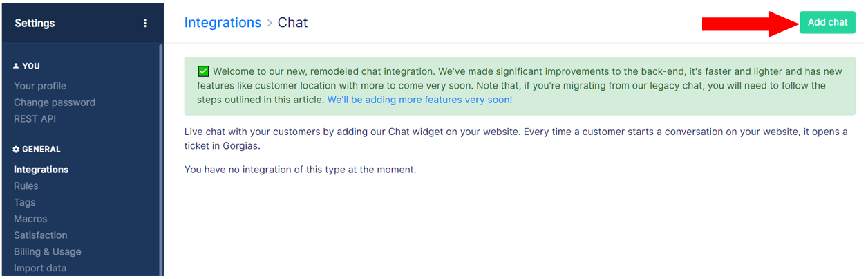Screen dimensions: 868x279
Task: Select Import data in the sidebar
Action: (x=40, y=269)
